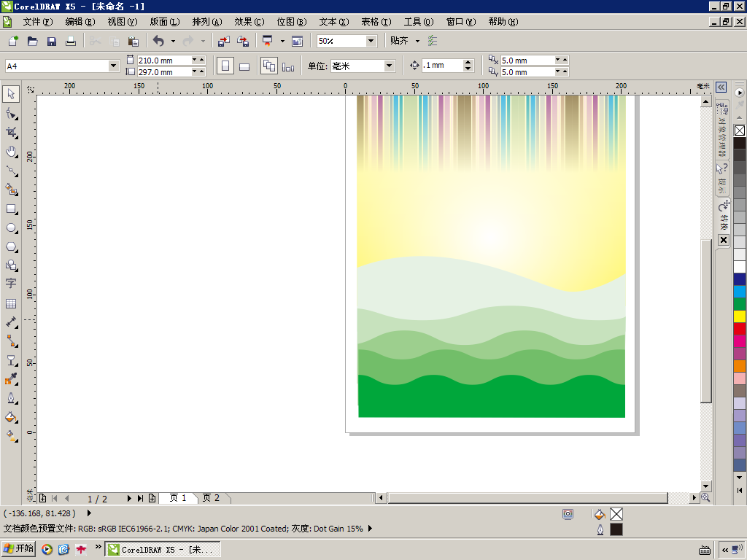
Task: Collapse the docker panel with chevrons
Action: click(721, 87)
